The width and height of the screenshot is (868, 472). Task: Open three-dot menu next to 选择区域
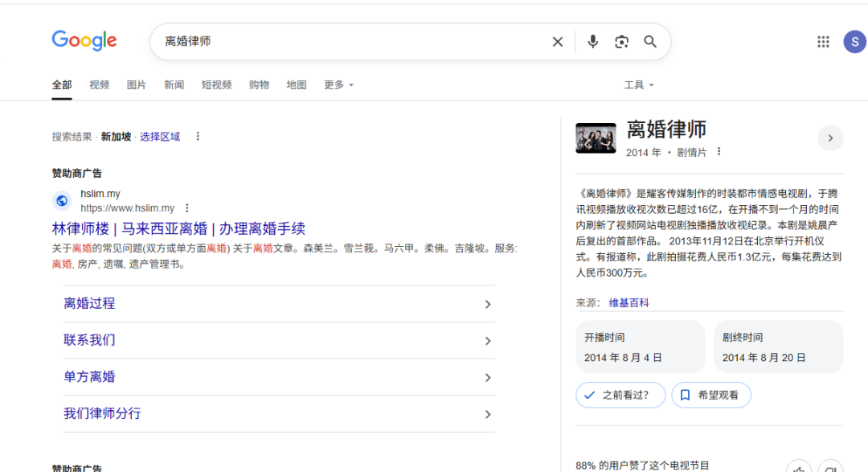(x=198, y=136)
